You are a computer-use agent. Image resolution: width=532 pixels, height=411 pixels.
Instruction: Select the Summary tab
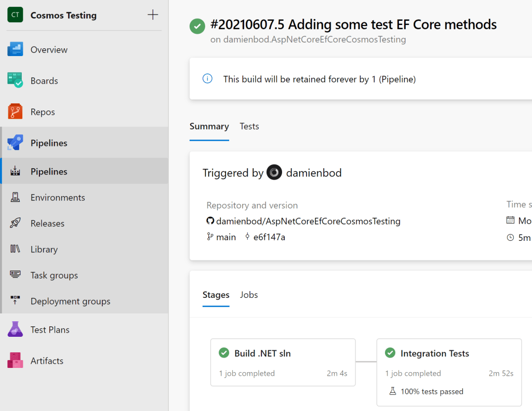tap(209, 126)
